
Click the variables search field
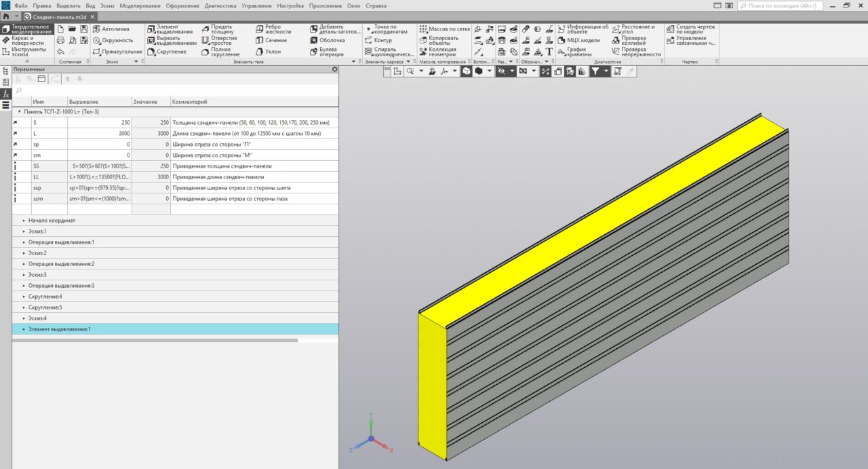(175, 90)
